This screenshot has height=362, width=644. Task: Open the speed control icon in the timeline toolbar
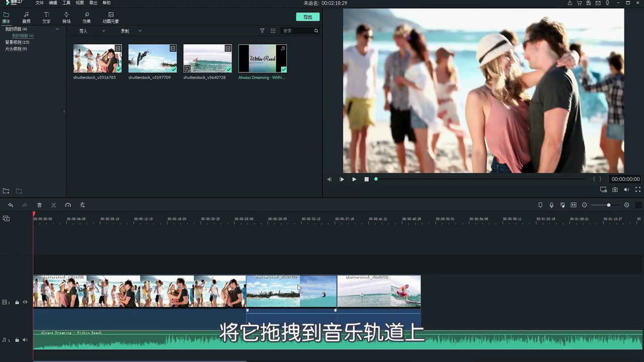point(68,205)
